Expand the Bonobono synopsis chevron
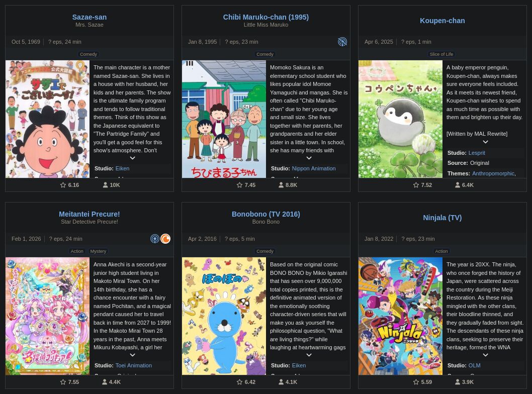 (x=309, y=355)
